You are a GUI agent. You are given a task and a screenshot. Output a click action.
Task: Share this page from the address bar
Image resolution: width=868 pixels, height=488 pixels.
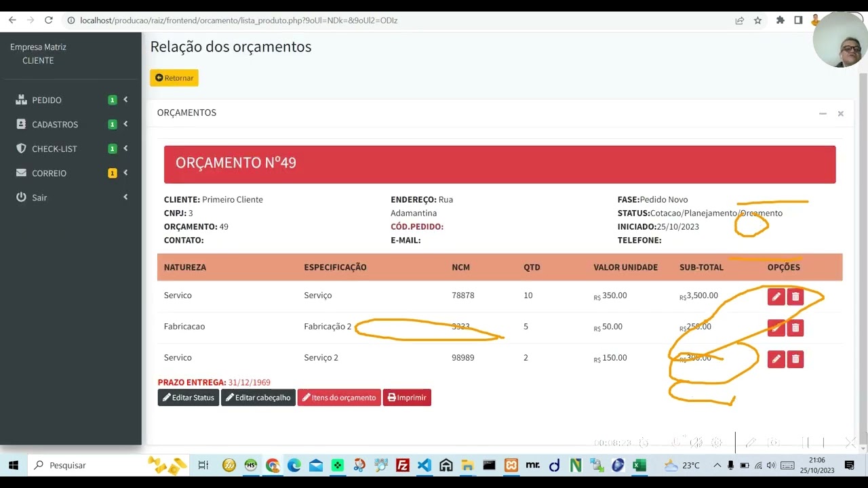point(740,20)
